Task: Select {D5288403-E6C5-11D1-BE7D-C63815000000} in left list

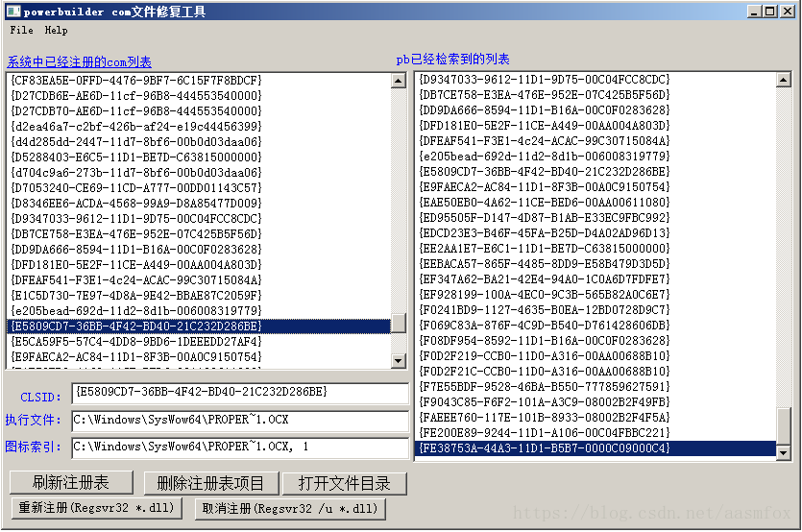Action: pyautogui.click(x=199, y=157)
